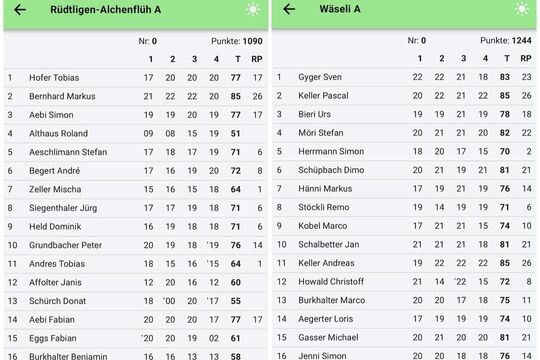The height and width of the screenshot is (360, 540).
Task: Select Bernhard Markus row
Action: click(136, 96)
